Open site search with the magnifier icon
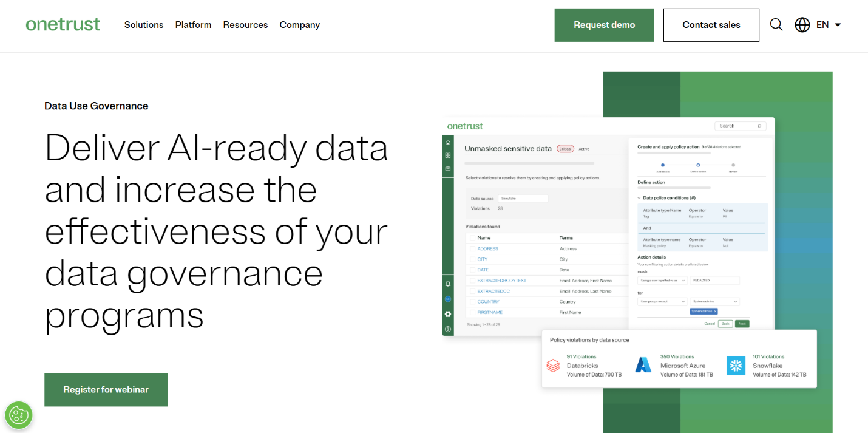Viewport: 868px width, 433px height. coord(776,25)
